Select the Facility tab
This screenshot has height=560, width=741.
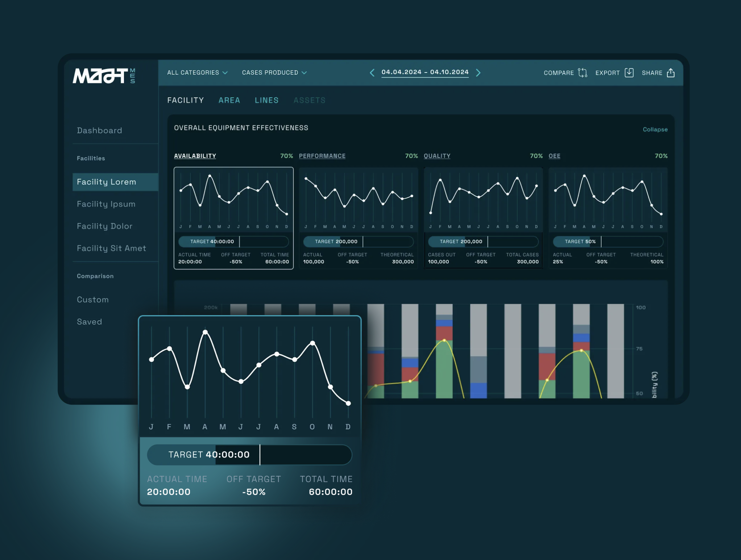pyautogui.click(x=186, y=100)
